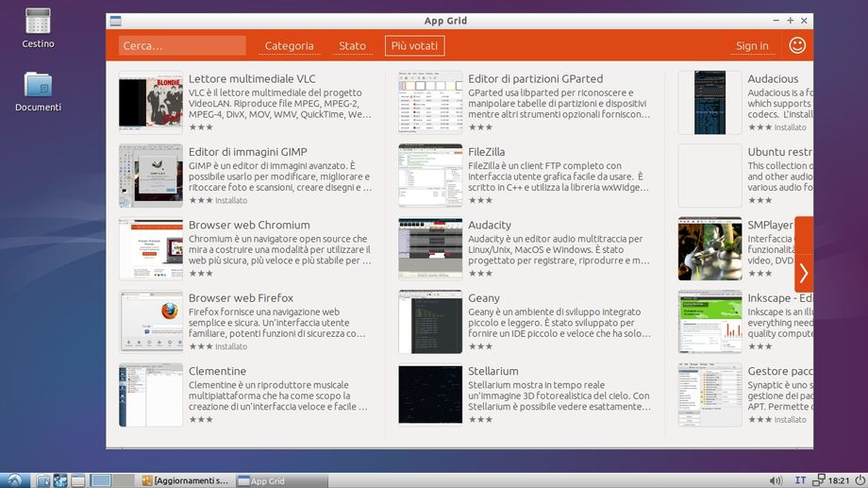Open the FileZilla title
868x488 pixels.
click(x=486, y=152)
